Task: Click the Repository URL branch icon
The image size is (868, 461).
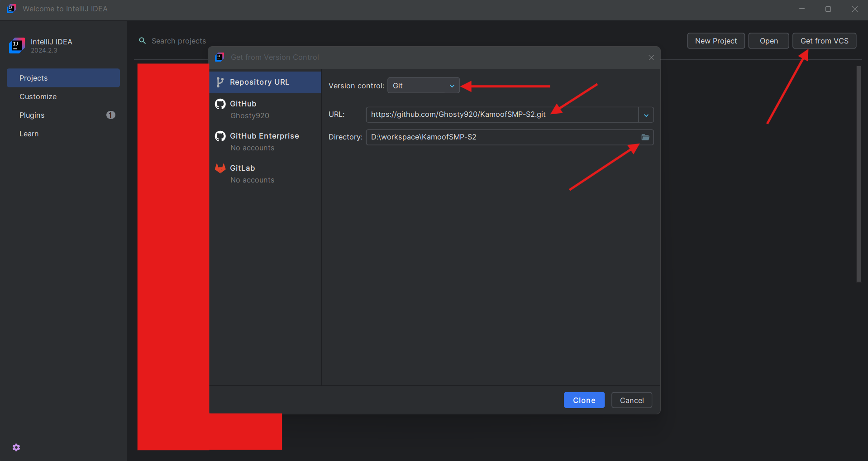Action: point(220,82)
